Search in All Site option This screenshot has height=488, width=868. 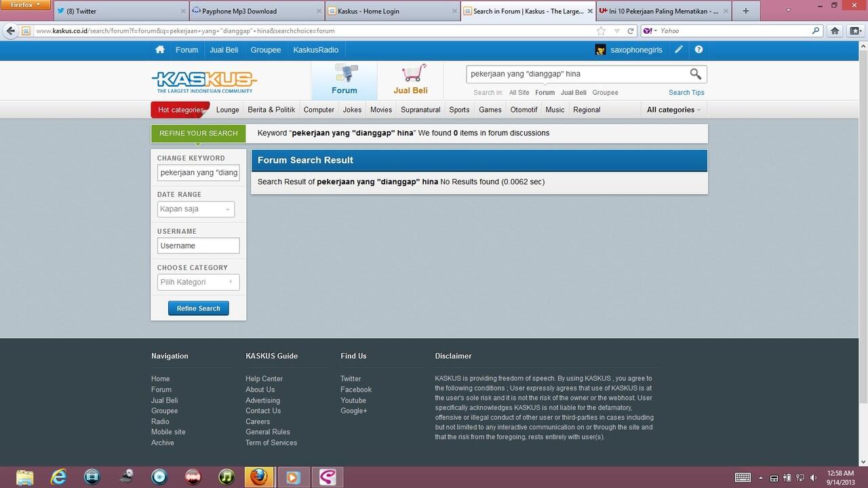[519, 93]
